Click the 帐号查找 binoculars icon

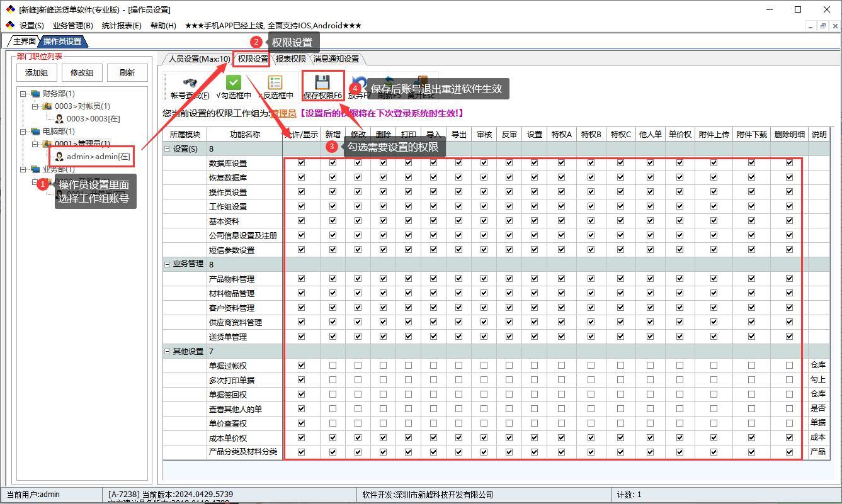(190, 82)
